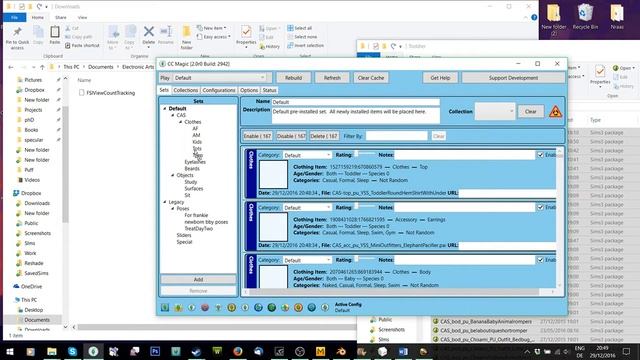
Task: Open Category dropdown of the Baby Body item
Action: pos(307,260)
